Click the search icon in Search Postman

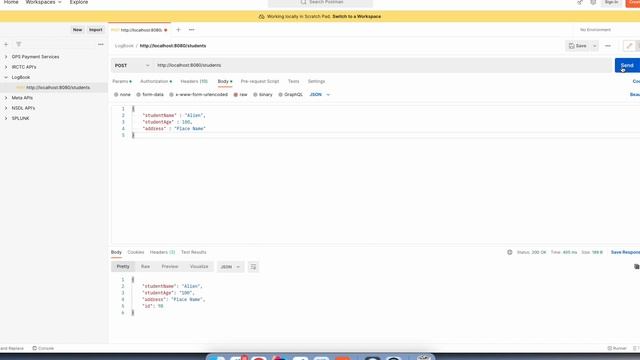pyautogui.click(x=303, y=2)
